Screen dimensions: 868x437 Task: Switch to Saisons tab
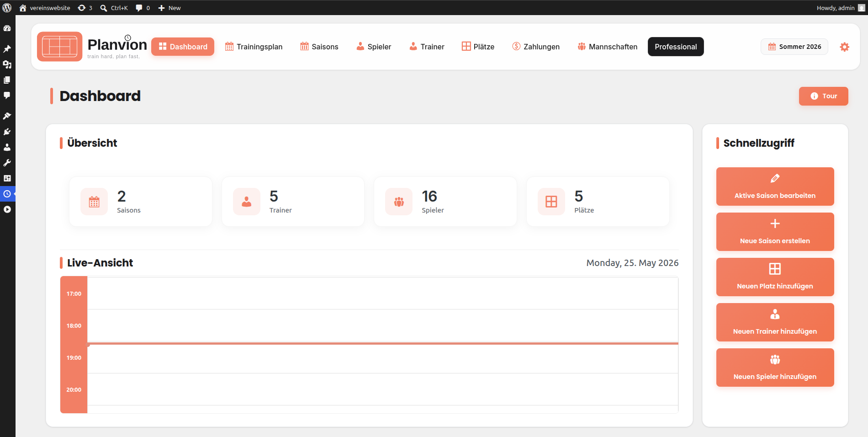pyautogui.click(x=319, y=47)
